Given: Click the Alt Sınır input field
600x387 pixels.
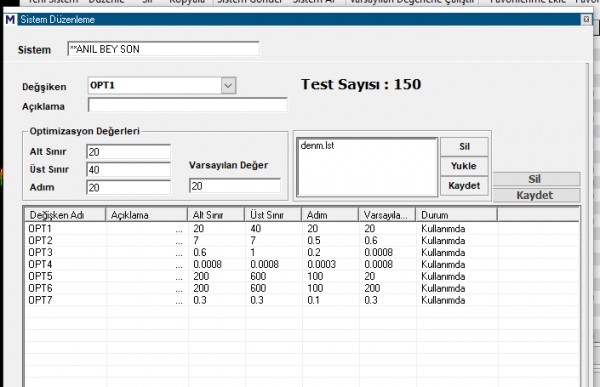Looking at the screenshot, I should [129, 152].
